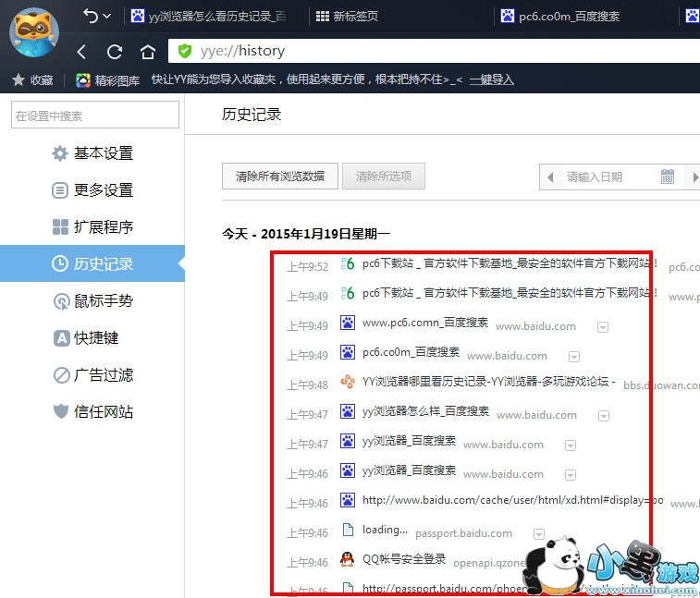The width and height of the screenshot is (700, 598).
Task: Click the undo closed tab arrow
Action: tap(91, 16)
